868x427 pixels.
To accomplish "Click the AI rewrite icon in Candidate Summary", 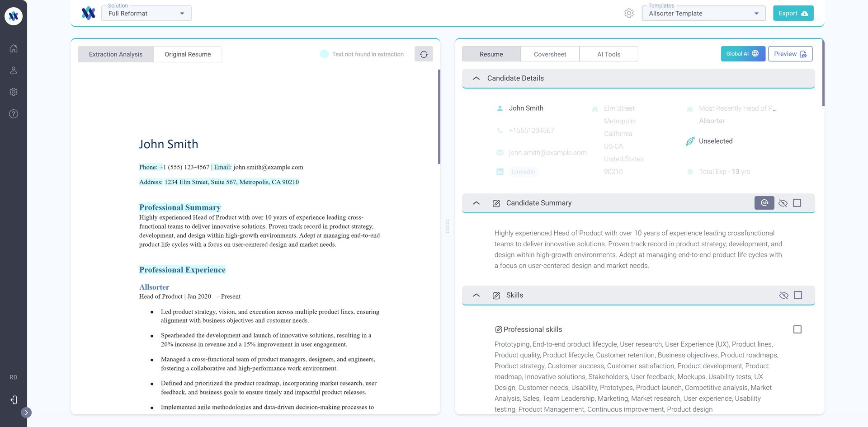I will (764, 203).
